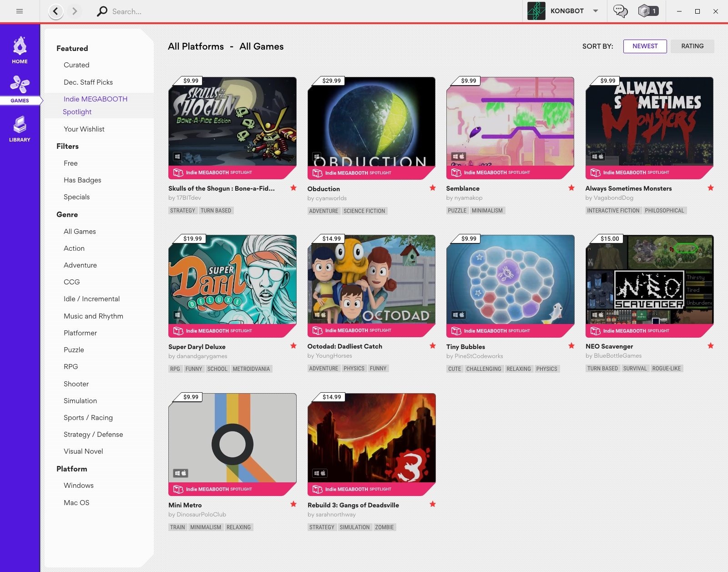The width and height of the screenshot is (728, 572).
Task: Expand the KONGBOT account dropdown
Action: (x=595, y=11)
